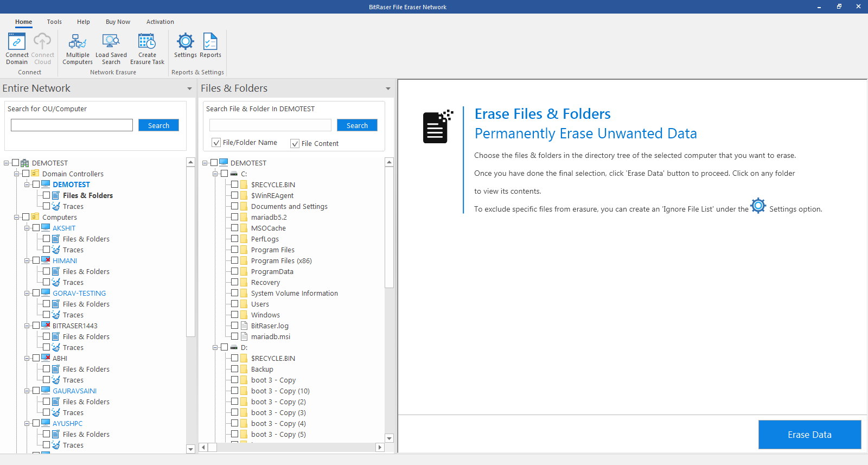Click the Traces icon under DEMOTEST controller
The image size is (868, 465).
tap(56, 206)
